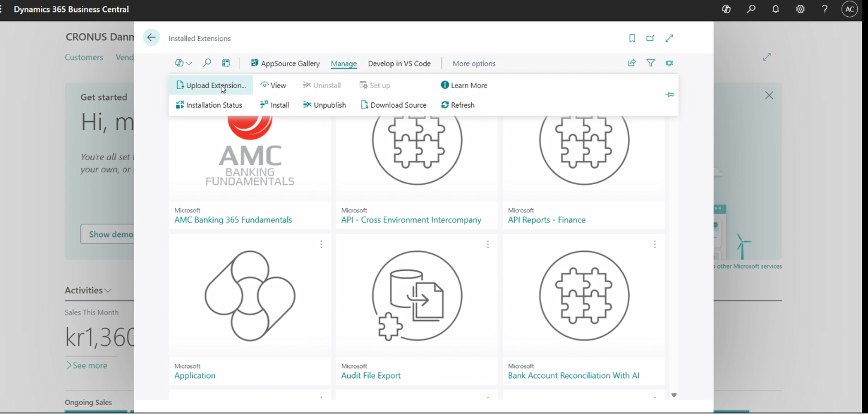
Task: Click Show demo button in background page
Action: coord(108,234)
